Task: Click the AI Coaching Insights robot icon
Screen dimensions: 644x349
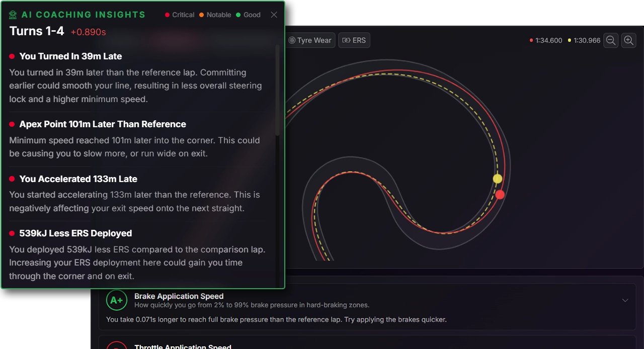Action: [13, 15]
